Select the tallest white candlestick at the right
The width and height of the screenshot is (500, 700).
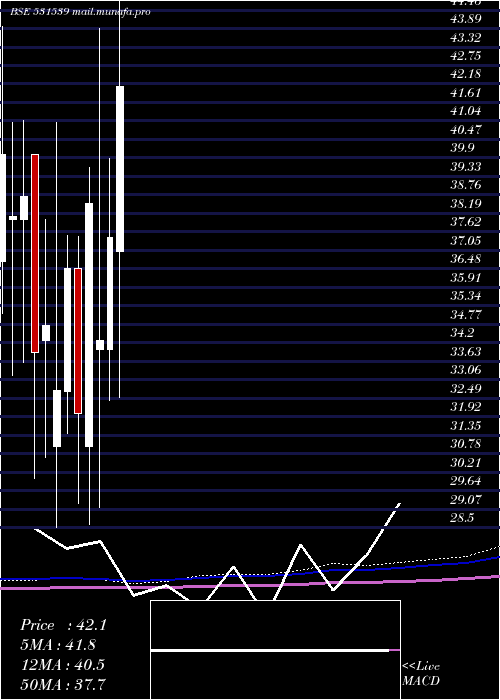click(x=120, y=169)
